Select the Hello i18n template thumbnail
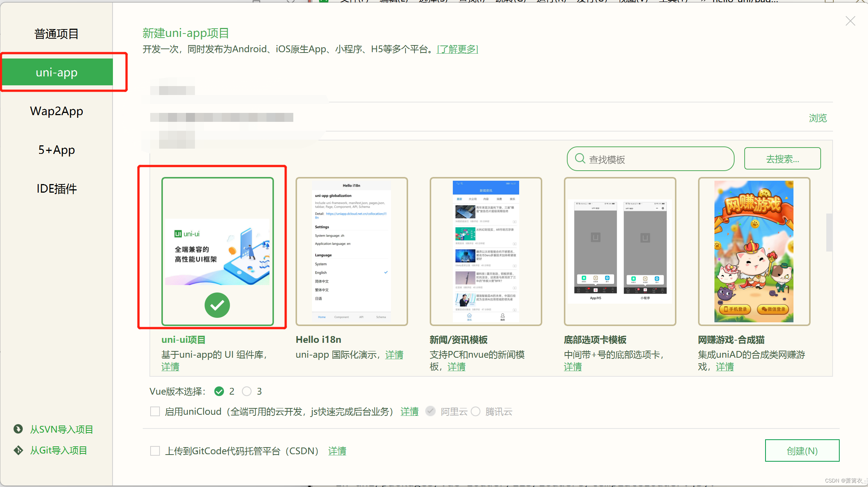Image resolution: width=868 pixels, height=487 pixels. [x=351, y=252]
